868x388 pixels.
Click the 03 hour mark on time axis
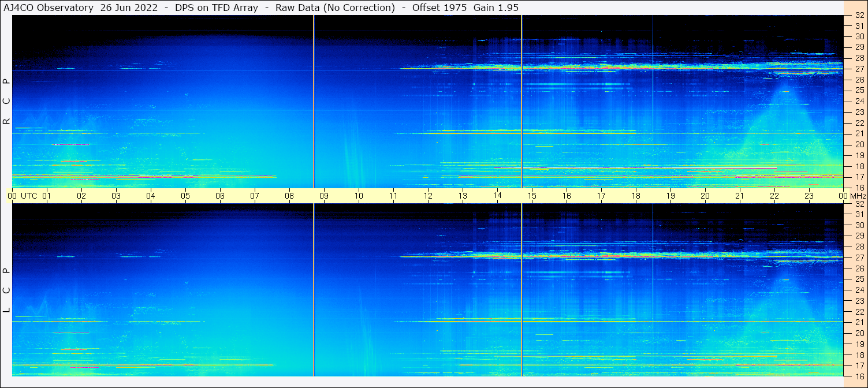pos(116,196)
